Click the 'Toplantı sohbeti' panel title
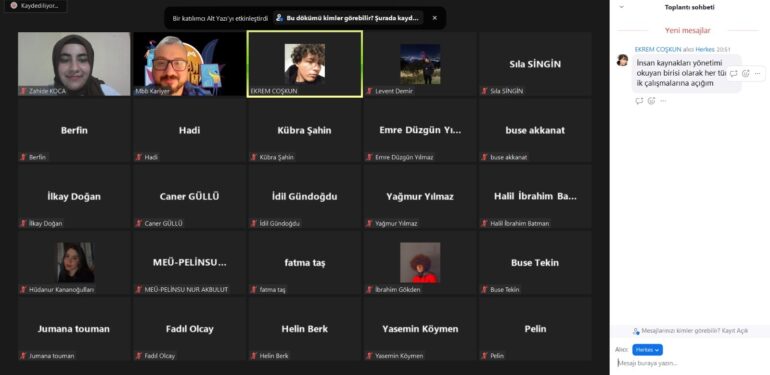 [689, 7]
